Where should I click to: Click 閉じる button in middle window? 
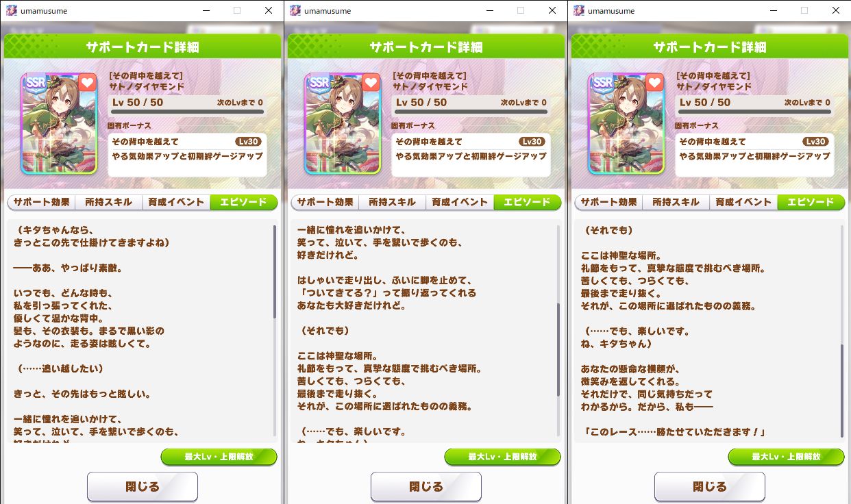pyautogui.click(x=426, y=487)
